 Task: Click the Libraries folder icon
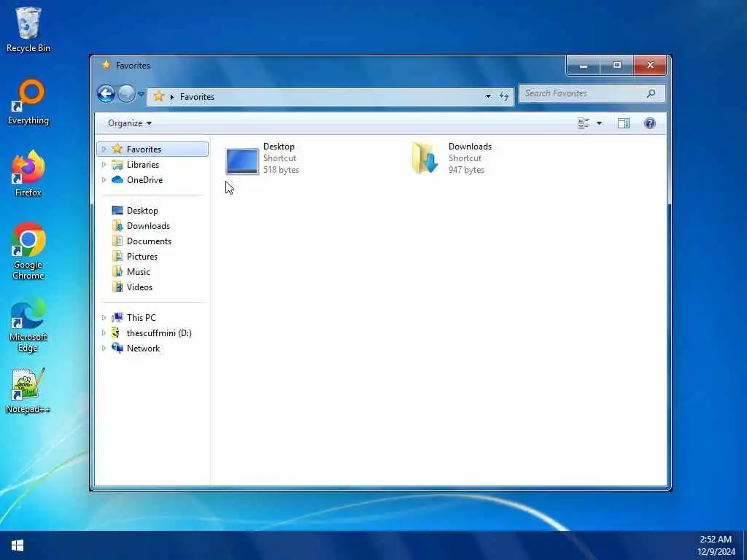click(x=117, y=165)
